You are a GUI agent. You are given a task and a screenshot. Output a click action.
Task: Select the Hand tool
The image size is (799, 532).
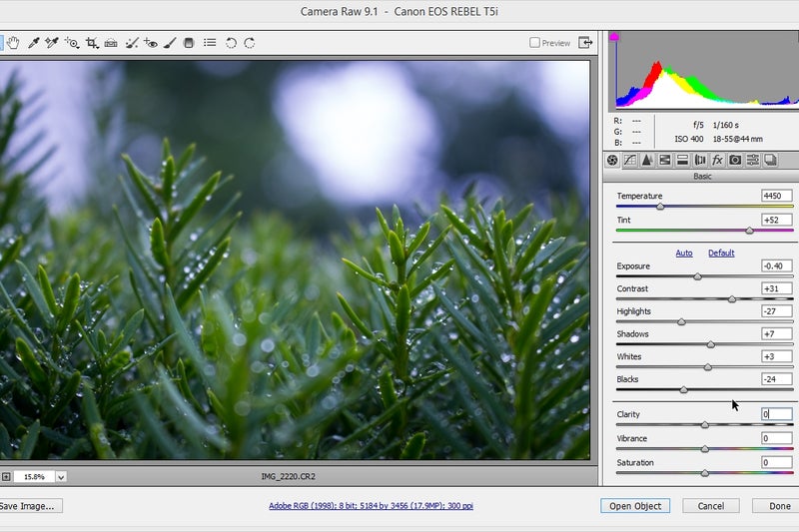pyautogui.click(x=13, y=43)
